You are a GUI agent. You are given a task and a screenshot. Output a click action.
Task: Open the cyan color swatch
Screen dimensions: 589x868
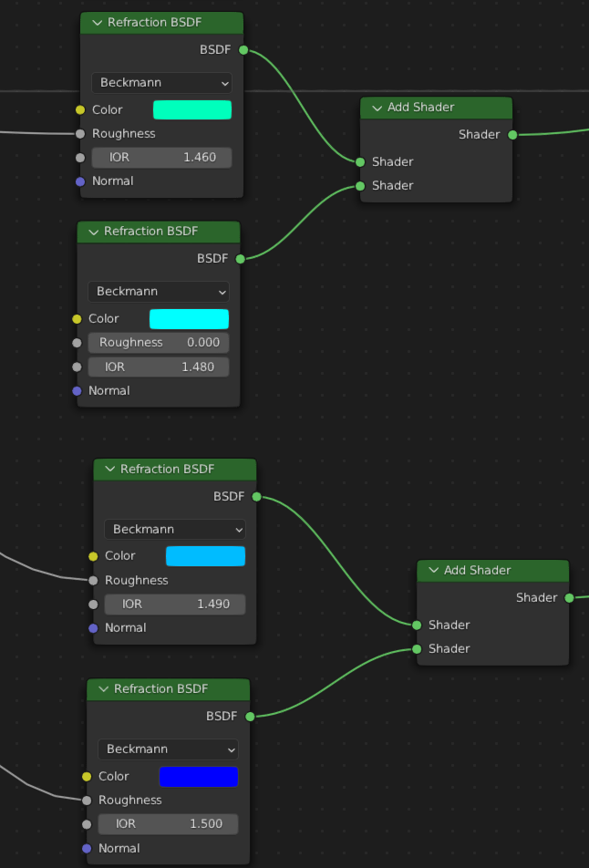189,319
